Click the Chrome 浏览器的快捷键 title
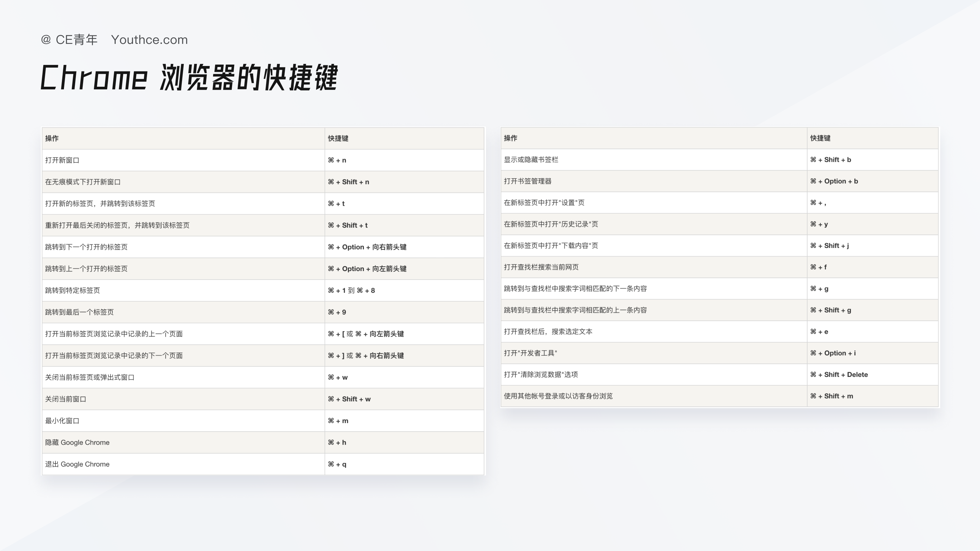The height and width of the screenshot is (551, 980). 189,78
